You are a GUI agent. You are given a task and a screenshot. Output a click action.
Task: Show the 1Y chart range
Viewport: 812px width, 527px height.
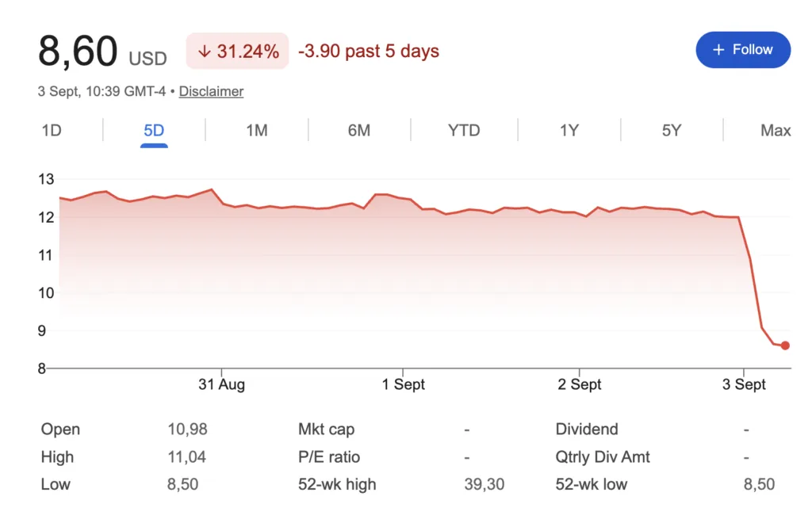(x=569, y=131)
